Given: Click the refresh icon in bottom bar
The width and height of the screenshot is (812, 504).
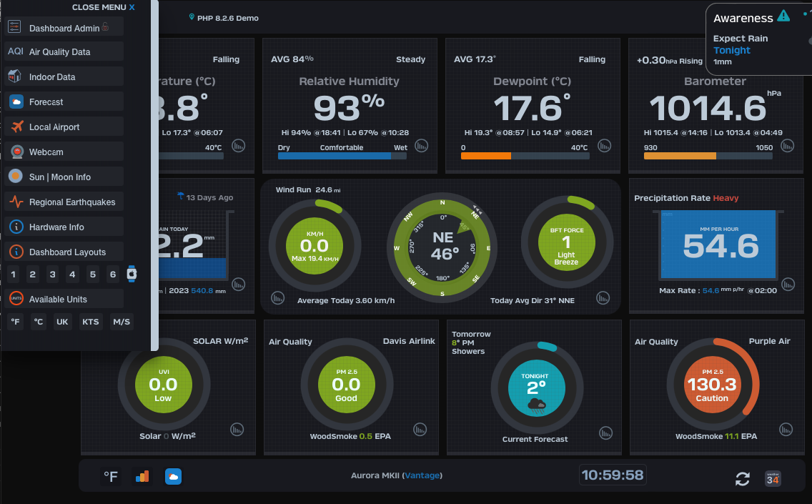Looking at the screenshot, I should pyautogui.click(x=743, y=479).
